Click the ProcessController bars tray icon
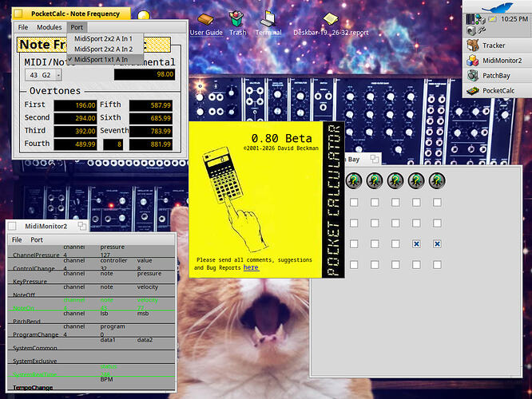This screenshot has height=399, width=532. [x=470, y=19]
